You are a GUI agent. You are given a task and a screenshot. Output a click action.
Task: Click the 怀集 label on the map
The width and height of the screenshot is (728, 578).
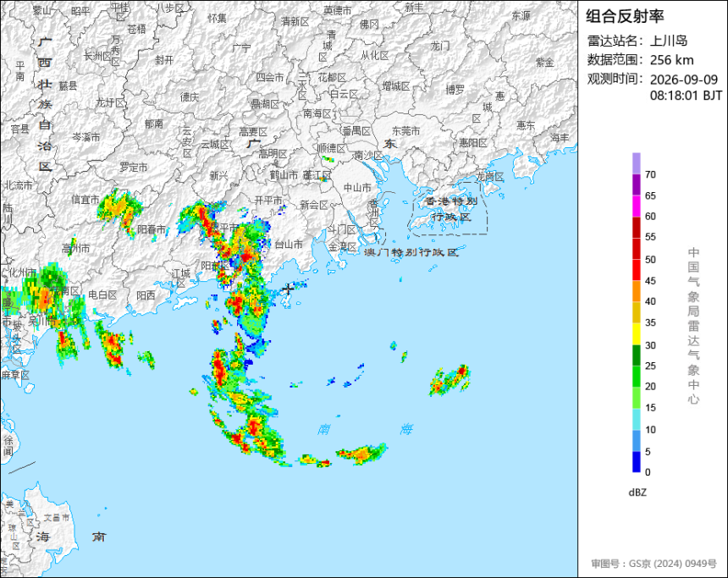click(217, 18)
